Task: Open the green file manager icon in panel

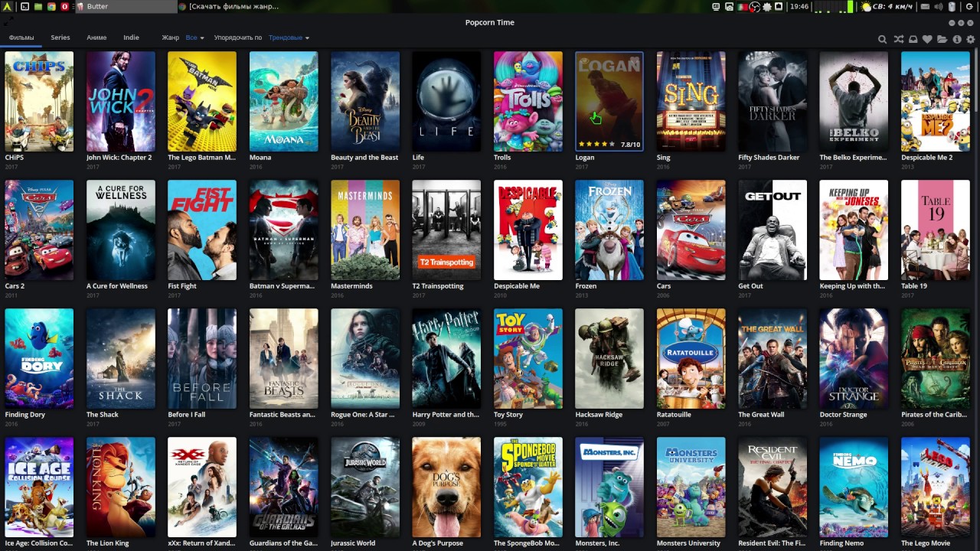Action: (x=38, y=6)
